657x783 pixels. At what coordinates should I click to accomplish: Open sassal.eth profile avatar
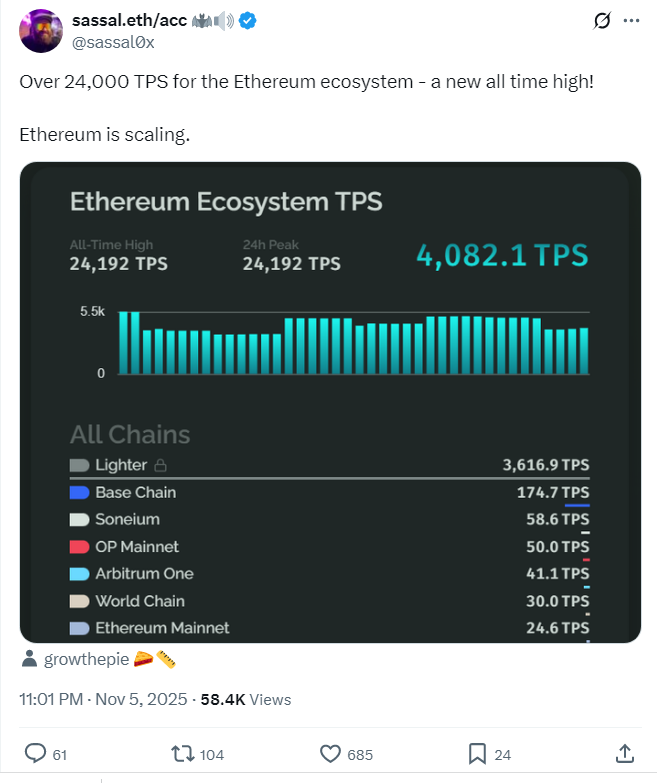[39, 30]
